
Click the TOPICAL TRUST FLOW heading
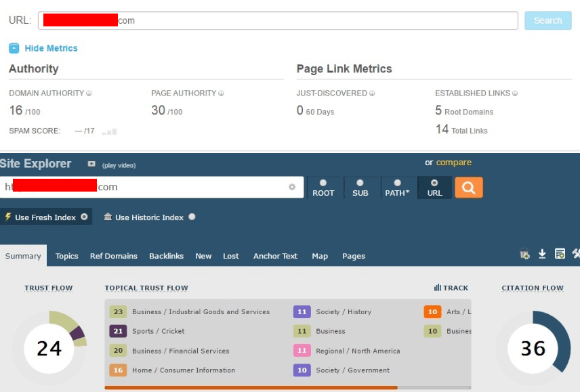[x=146, y=288]
